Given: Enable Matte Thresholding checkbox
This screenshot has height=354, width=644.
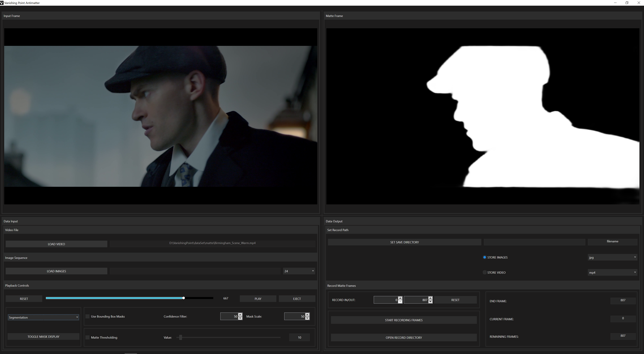Looking at the screenshot, I should coord(88,338).
